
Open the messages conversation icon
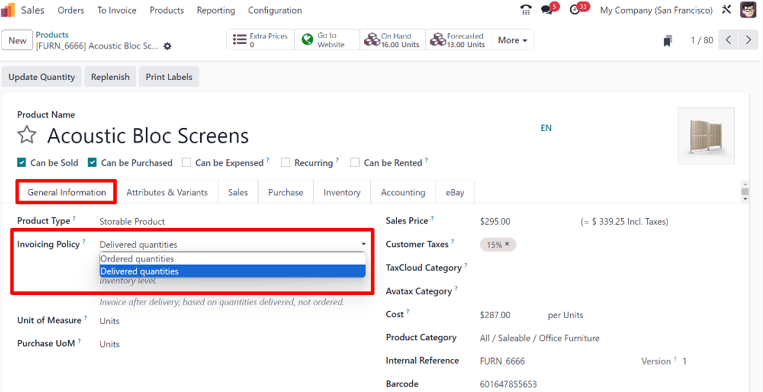[x=548, y=10]
